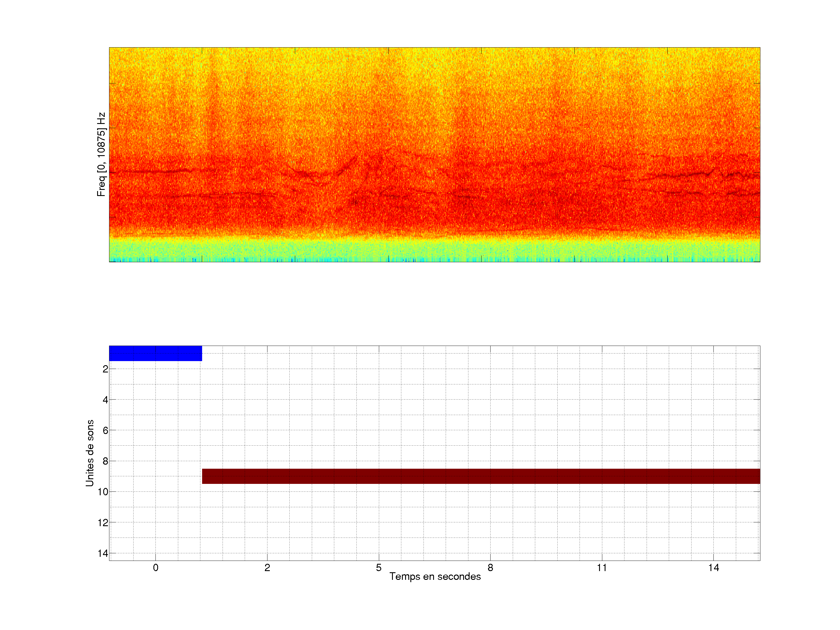Click y-axis tick label 14 on units axis
Viewport: 840px width, 630px height.
[103, 553]
